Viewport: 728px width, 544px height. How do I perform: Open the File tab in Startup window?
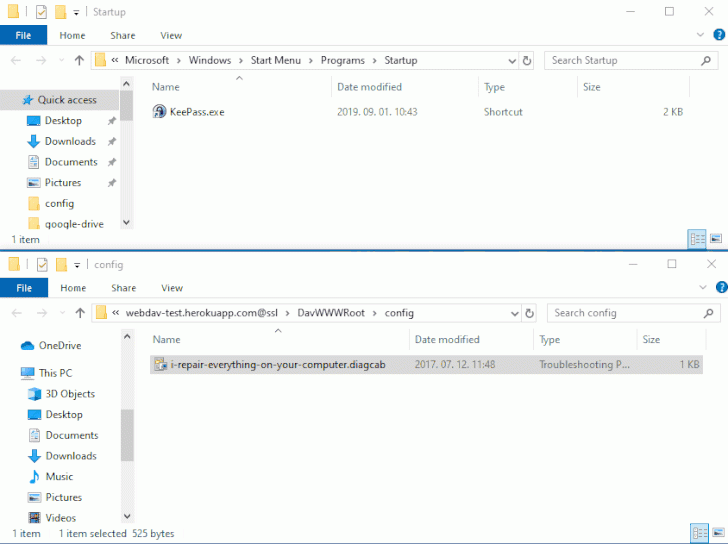coord(23,35)
